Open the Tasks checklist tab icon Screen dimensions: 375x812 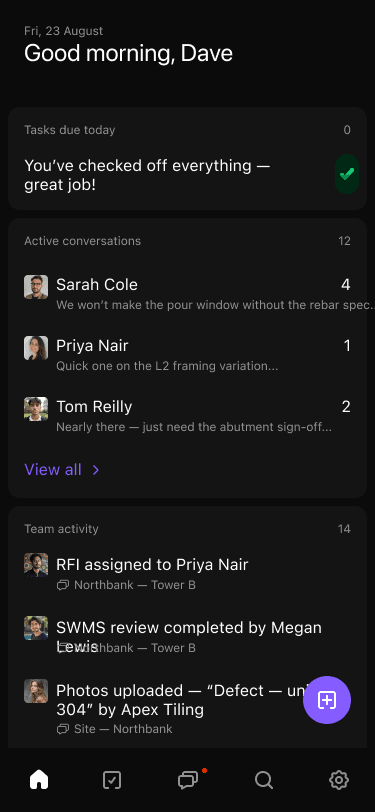pyautogui.click(x=112, y=779)
